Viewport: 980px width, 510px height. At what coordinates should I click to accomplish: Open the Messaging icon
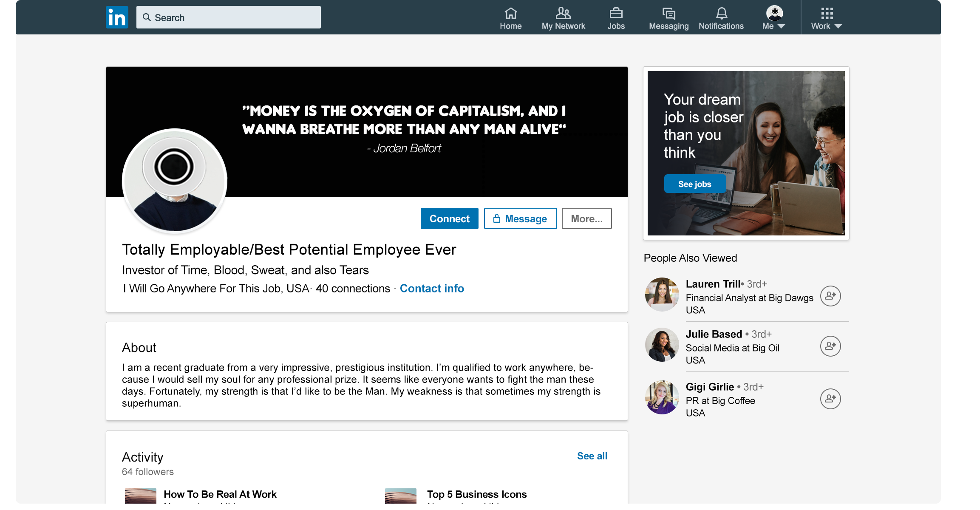[x=668, y=14]
